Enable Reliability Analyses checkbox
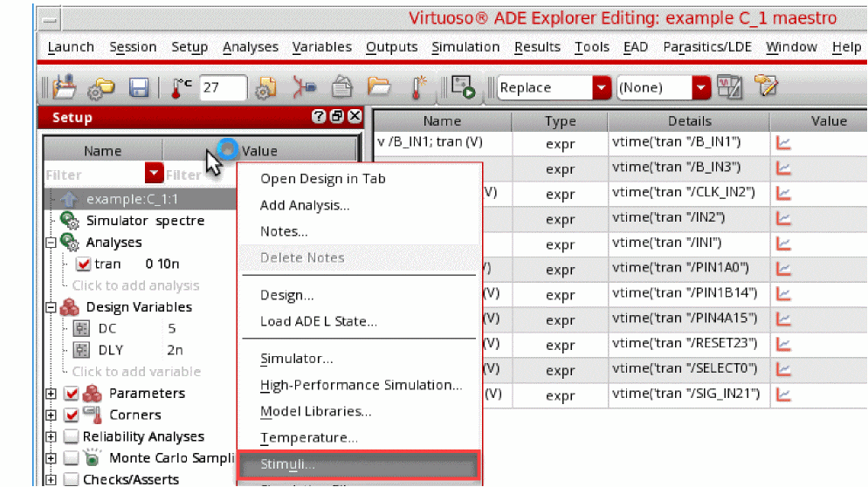The image size is (868, 487). pos(71,436)
